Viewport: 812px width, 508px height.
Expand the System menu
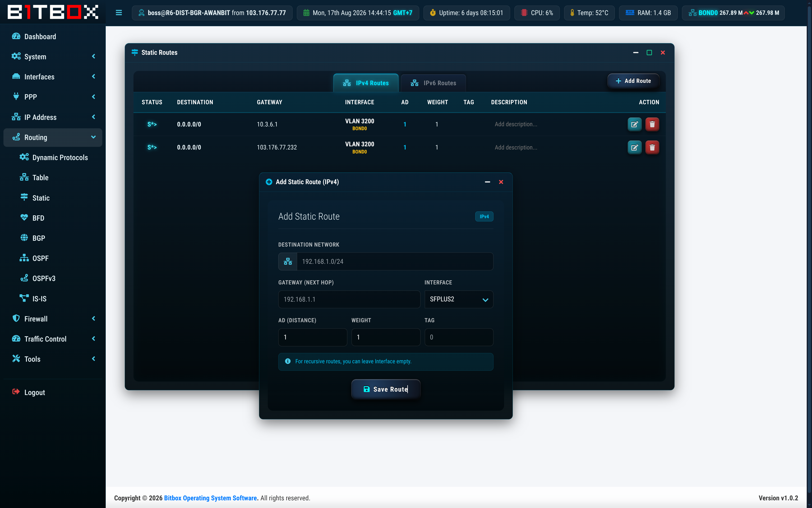(53, 56)
